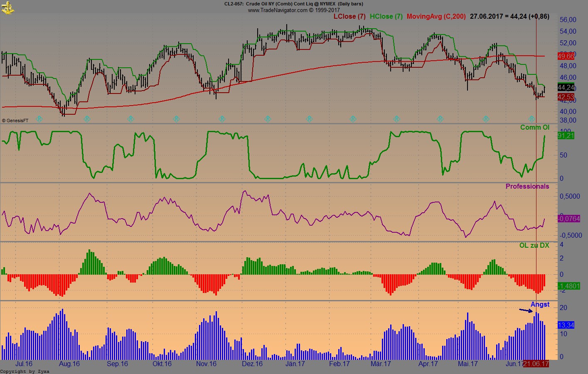Toggle visibility of the Comm OI indicator
The image size is (588, 374).
tap(535, 127)
